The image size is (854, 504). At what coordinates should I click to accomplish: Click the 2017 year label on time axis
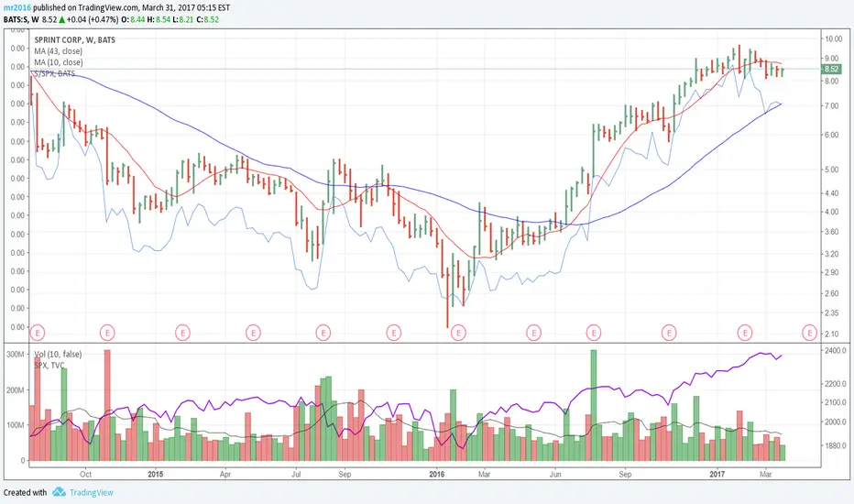pos(717,474)
